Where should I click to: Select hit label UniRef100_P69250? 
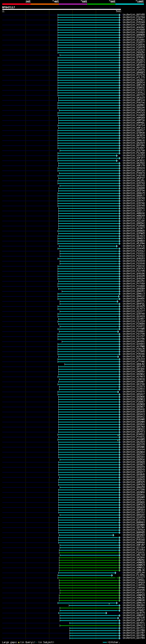(134, 52)
